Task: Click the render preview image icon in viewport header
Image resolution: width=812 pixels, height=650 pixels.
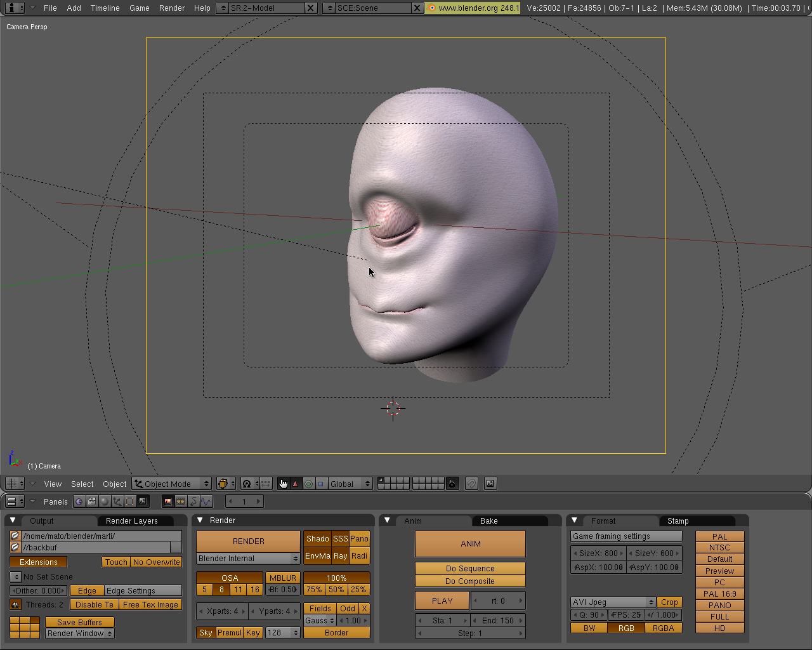Action: tap(490, 484)
